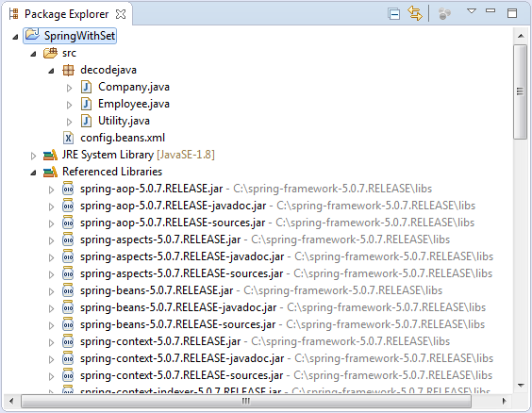This screenshot has width=532, height=413.
Task: Maximize the Package Explorer view
Action: (x=512, y=13)
